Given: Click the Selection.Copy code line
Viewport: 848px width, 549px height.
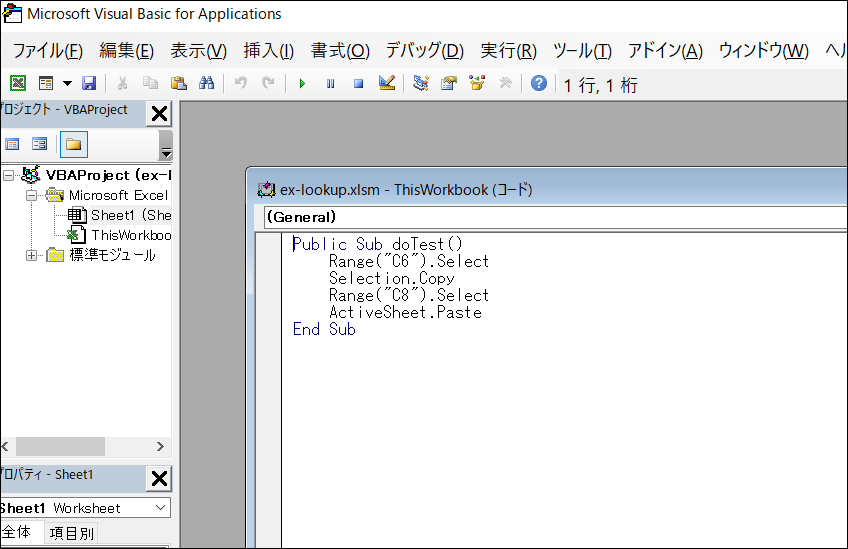Looking at the screenshot, I should coord(392,279).
